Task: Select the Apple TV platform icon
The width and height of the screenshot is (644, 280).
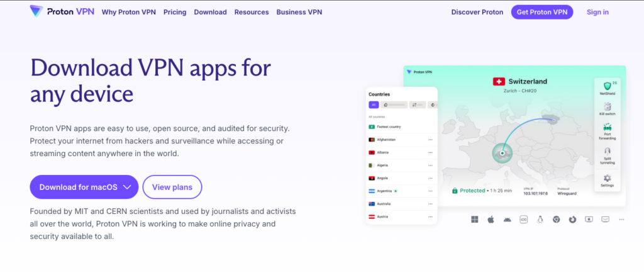Action: pyautogui.click(x=589, y=220)
